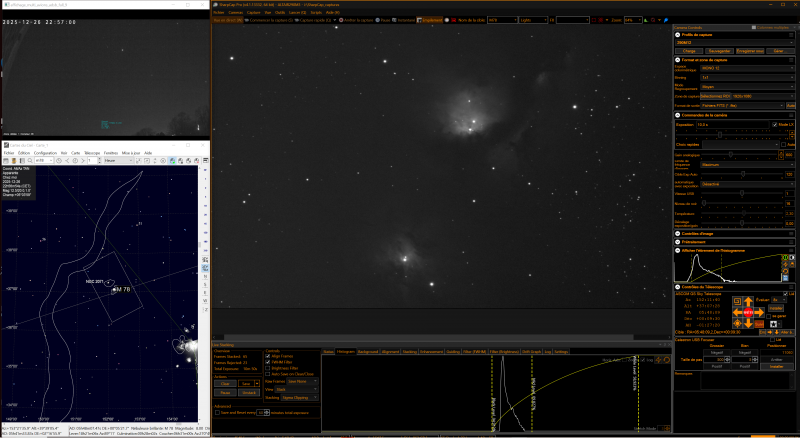Open target name dropdown showing M78

pyautogui.click(x=503, y=20)
